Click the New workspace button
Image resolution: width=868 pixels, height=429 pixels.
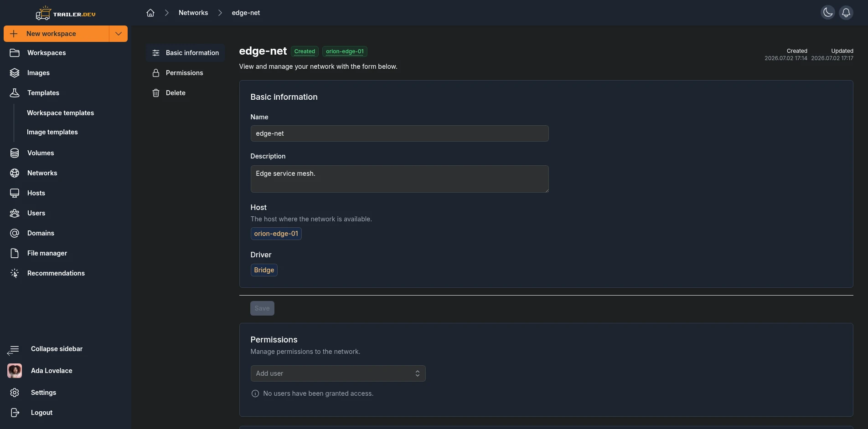pos(57,34)
